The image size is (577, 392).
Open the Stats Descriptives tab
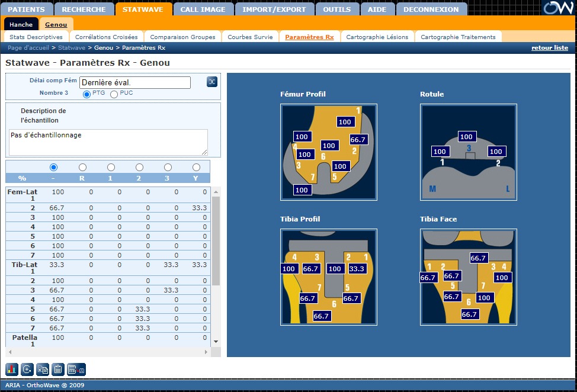[36, 37]
